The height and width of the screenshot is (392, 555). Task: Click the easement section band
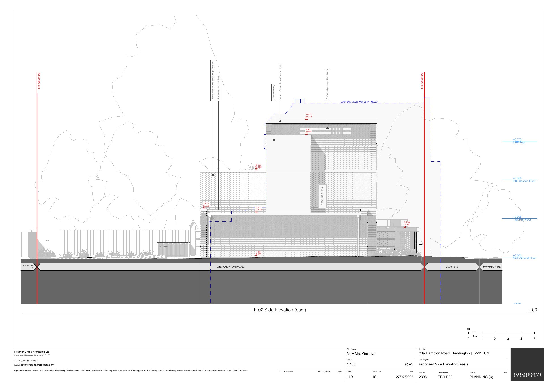click(x=452, y=267)
